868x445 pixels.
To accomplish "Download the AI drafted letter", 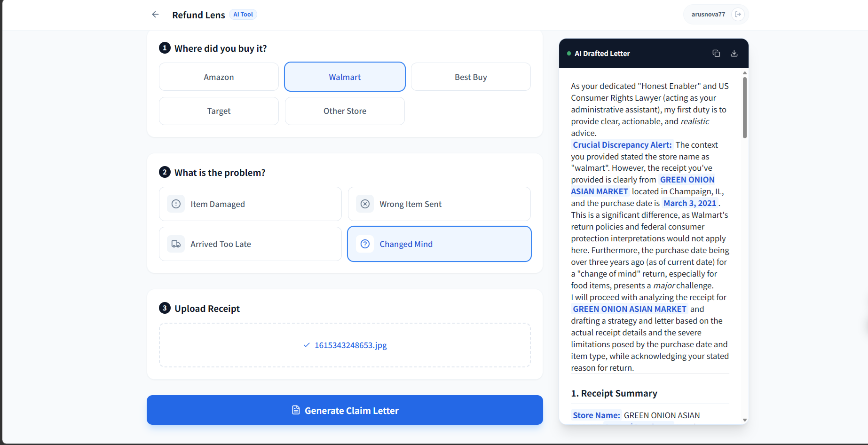I will coord(734,53).
